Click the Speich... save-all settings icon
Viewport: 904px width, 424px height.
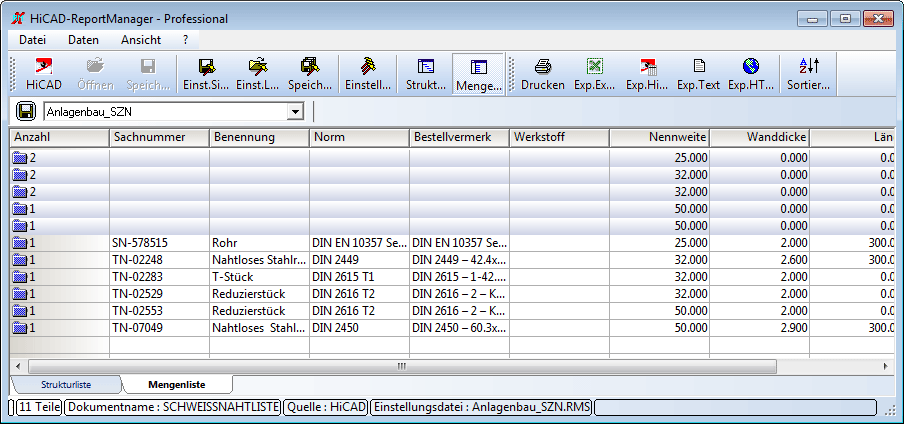(x=310, y=66)
